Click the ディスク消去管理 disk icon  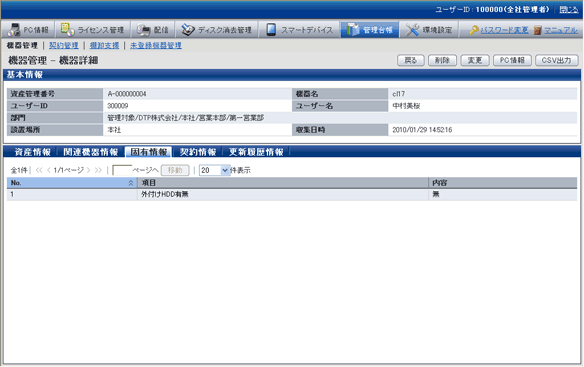[188, 30]
